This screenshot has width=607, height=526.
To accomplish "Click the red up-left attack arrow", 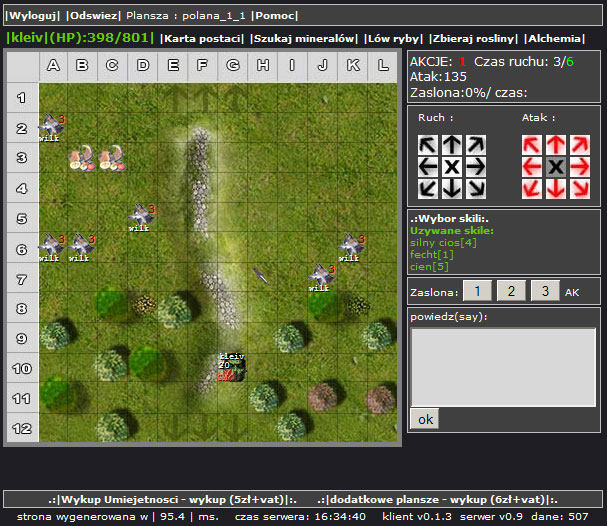I will 532,145.
